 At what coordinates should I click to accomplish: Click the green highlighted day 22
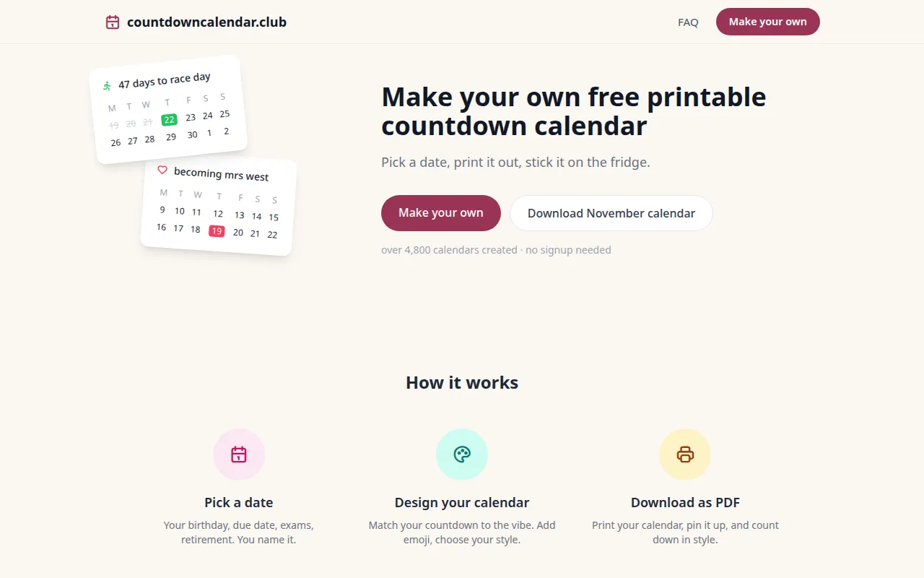click(x=169, y=120)
